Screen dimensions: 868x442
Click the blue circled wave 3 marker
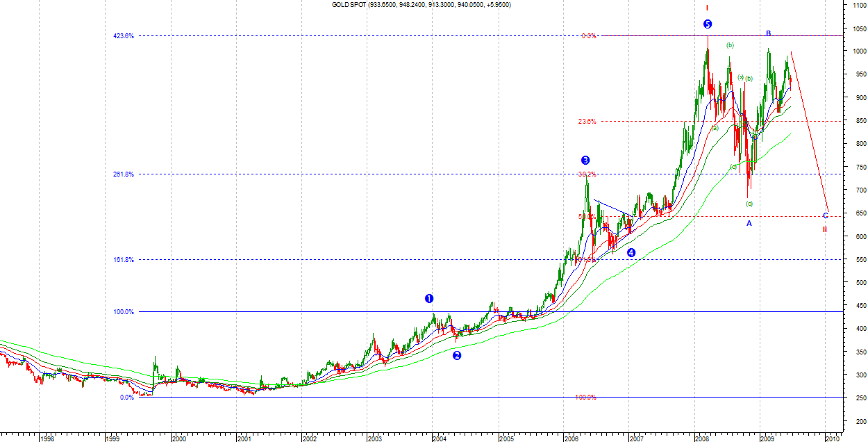(585, 161)
